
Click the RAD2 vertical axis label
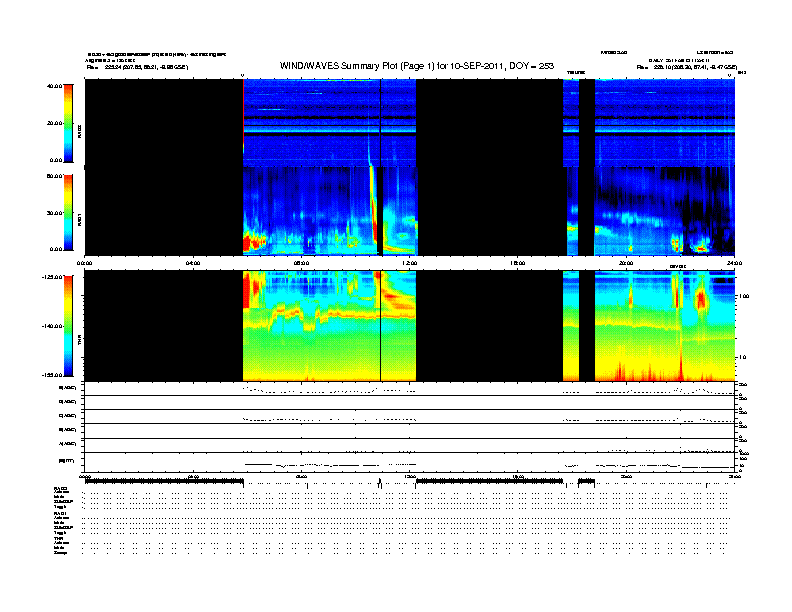pos(79,132)
